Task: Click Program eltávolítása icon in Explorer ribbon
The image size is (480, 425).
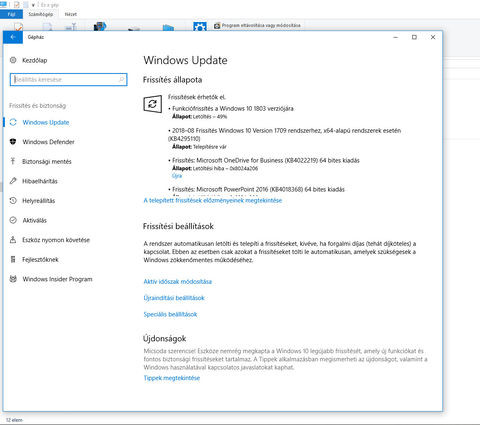Action: coord(217,25)
